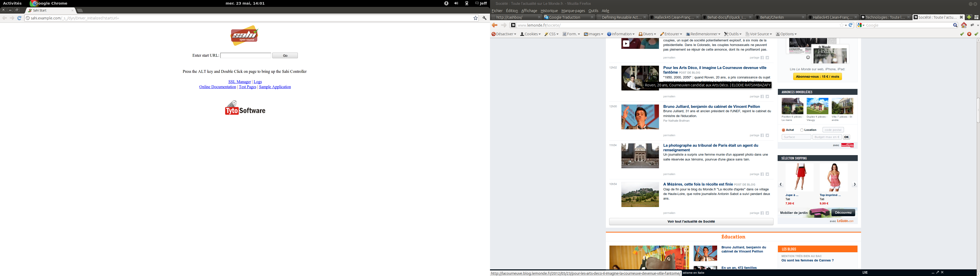980x276 pixels.
Task: Open Sample Application link
Action: [275, 87]
